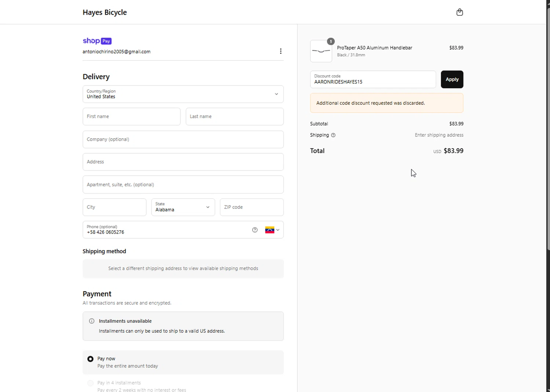
Task: Click the email antoniochirino2005@gmail.com
Action: coord(117,52)
